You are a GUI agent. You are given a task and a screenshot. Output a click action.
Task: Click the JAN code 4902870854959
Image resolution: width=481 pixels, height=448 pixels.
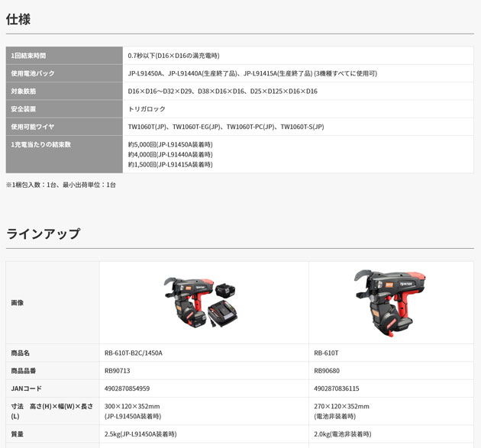127,388
